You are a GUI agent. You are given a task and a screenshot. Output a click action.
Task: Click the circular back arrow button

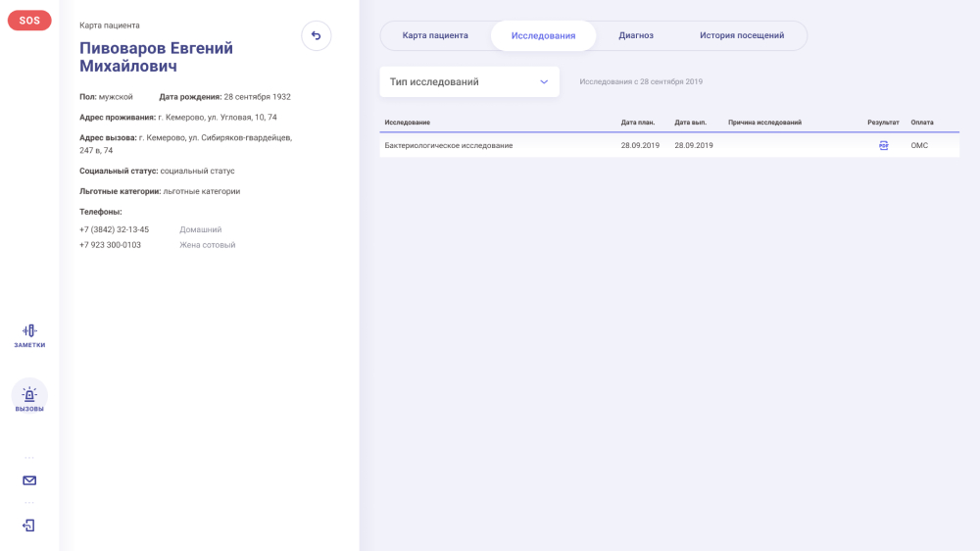pos(317,35)
